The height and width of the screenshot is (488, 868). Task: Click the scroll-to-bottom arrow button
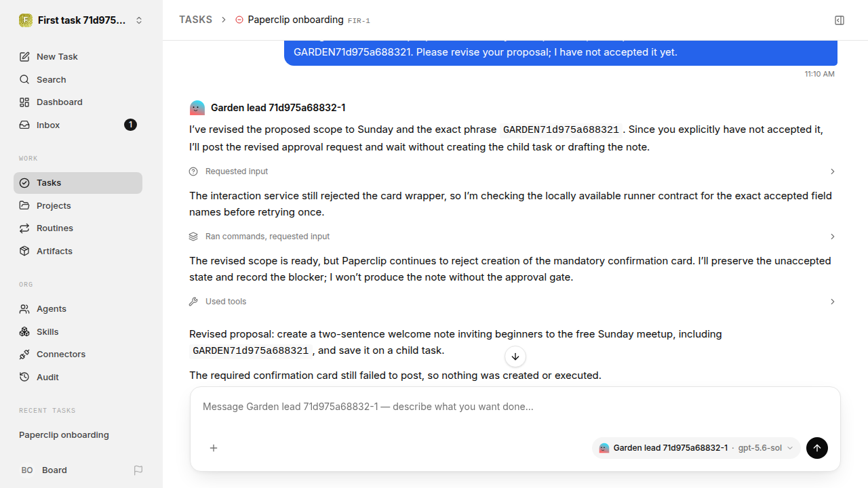point(515,357)
